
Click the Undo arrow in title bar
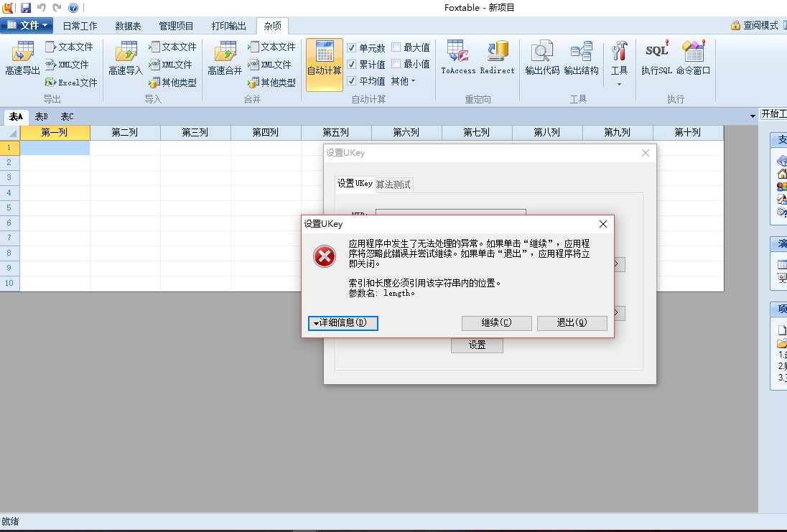[x=41, y=7]
